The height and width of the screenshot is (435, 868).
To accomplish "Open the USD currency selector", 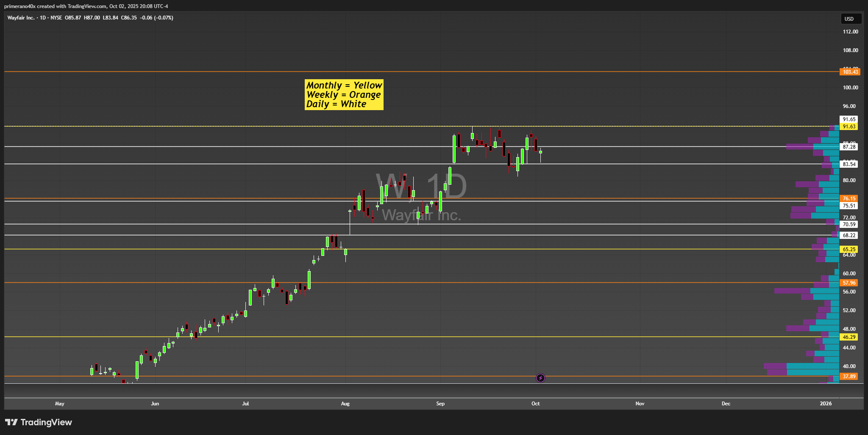I will [x=851, y=19].
